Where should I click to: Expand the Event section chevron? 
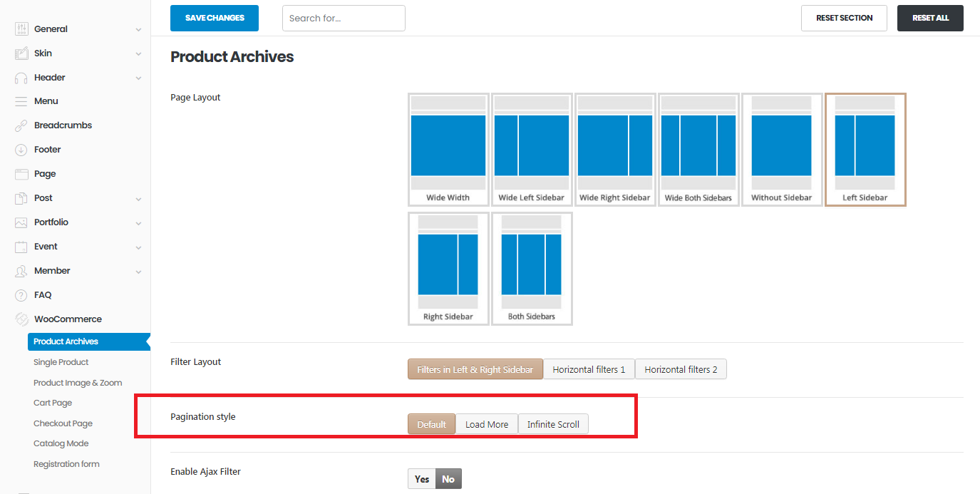[138, 247]
